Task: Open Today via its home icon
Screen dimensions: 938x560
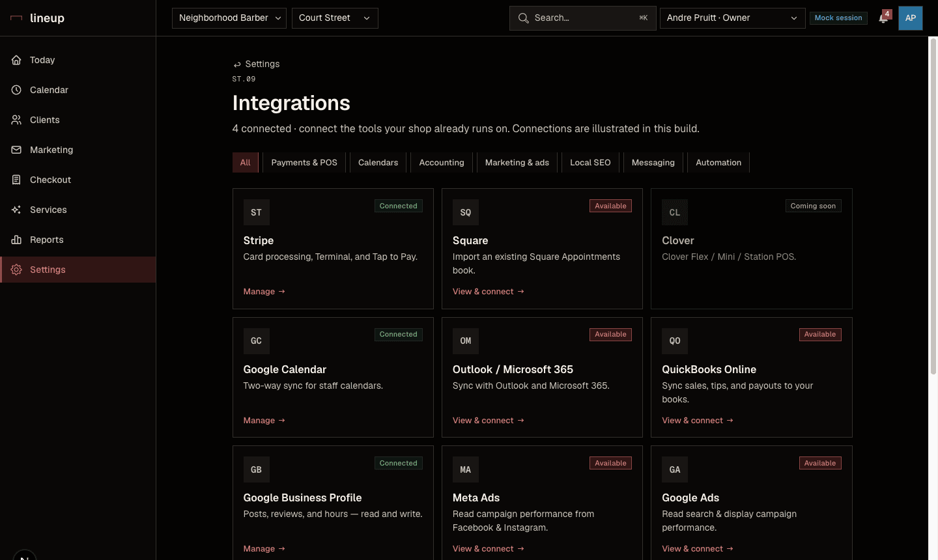Action: tap(16, 60)
